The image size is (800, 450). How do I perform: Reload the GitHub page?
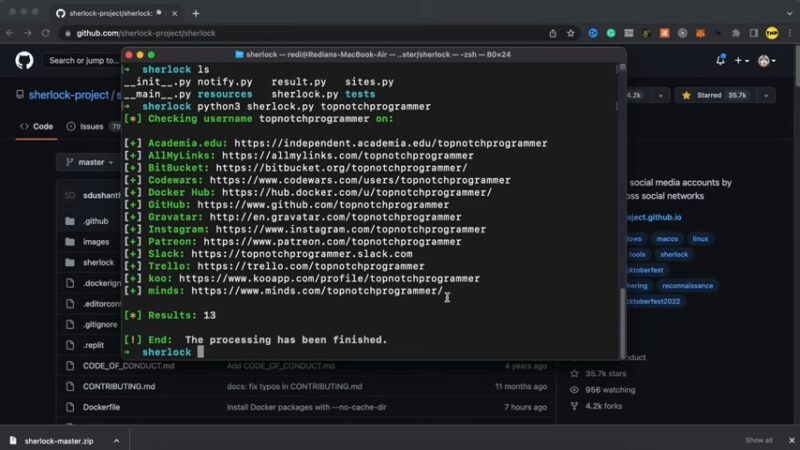(45, 33)
